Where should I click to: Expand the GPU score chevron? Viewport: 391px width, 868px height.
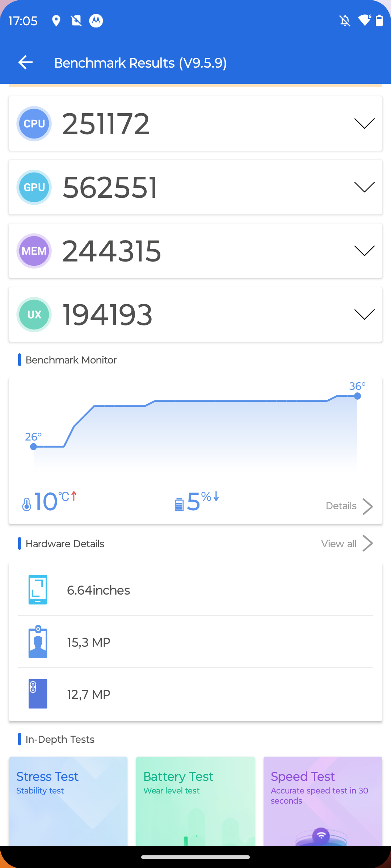364,187
